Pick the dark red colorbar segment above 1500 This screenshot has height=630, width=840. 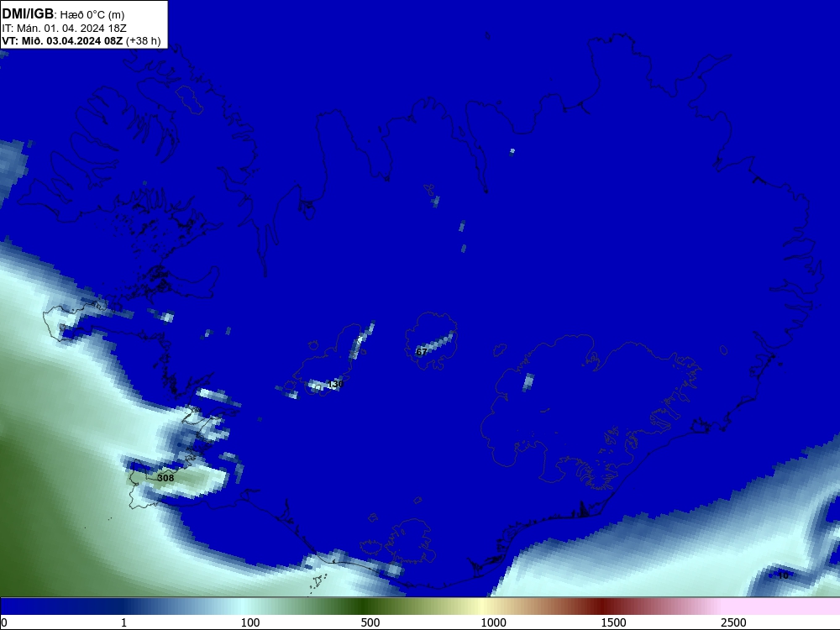[604, 606]
